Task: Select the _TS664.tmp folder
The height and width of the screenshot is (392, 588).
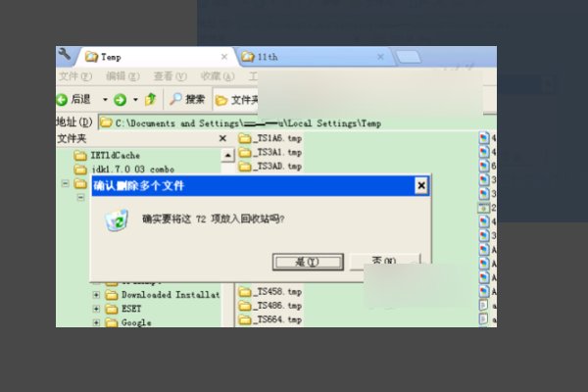Action: click(270, 319)
